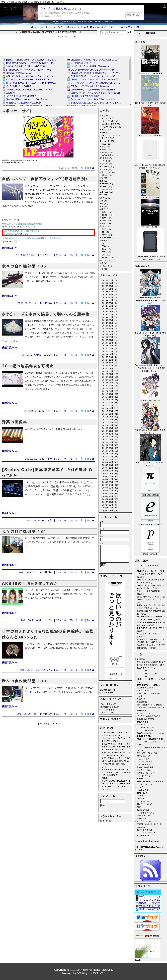Focus the 件名 field in mail form
The width and height of the screenshot is (167, 980).
point(115,539)
